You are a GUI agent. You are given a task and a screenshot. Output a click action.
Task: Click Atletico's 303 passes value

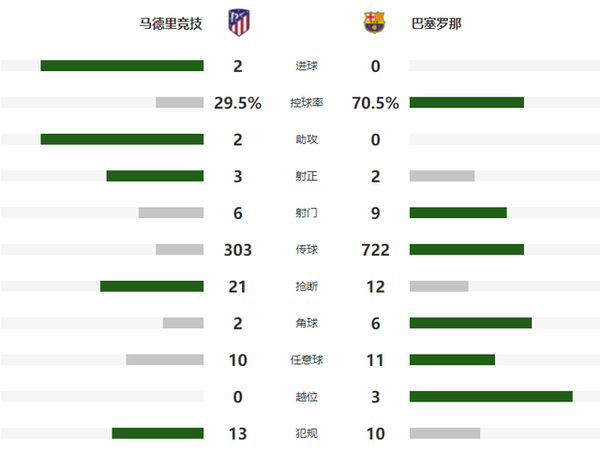[x=238, y=250]
